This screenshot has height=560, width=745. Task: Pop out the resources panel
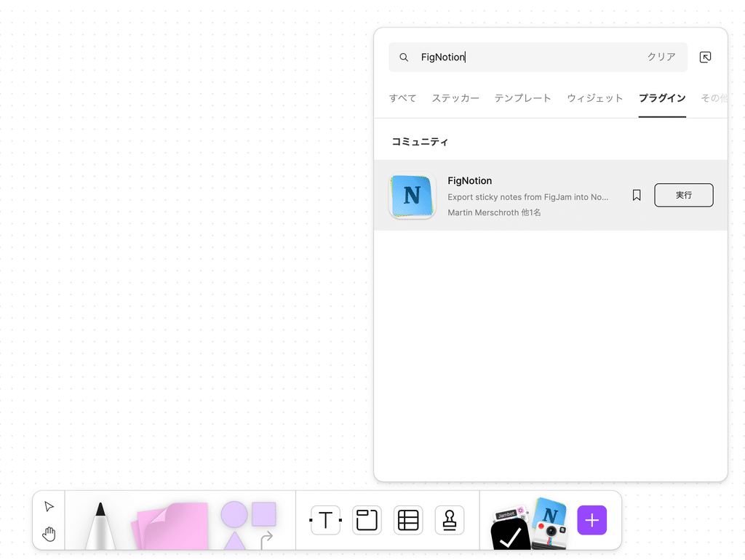[x=705, y=57]
